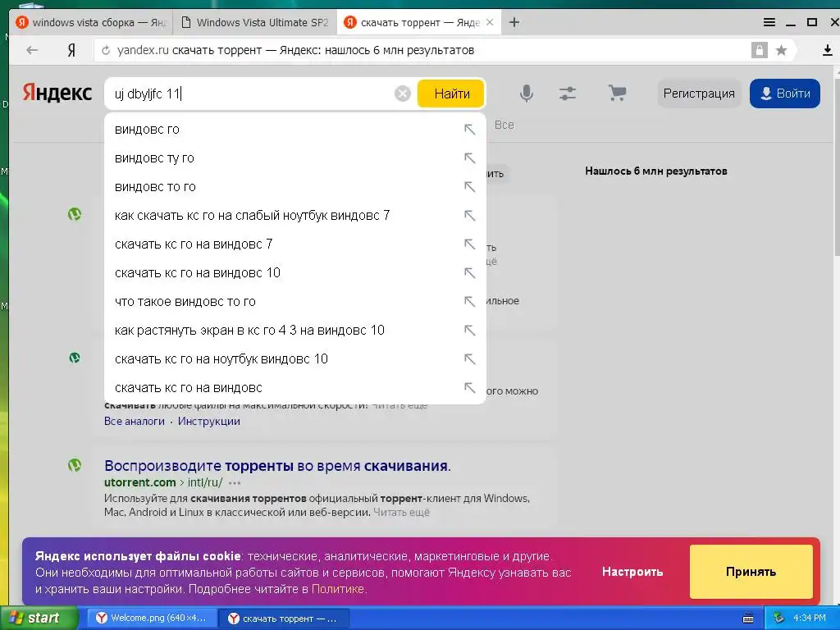Insert suggestion arrow for 'виндовс го'

tap(469, 129)
